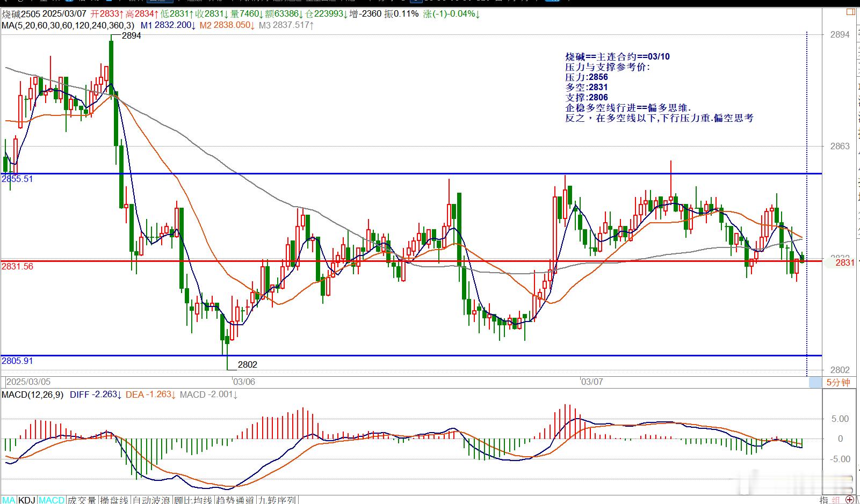
Task: Click the MACD(12,26,9) parameters label
Action: coord(32,395)
